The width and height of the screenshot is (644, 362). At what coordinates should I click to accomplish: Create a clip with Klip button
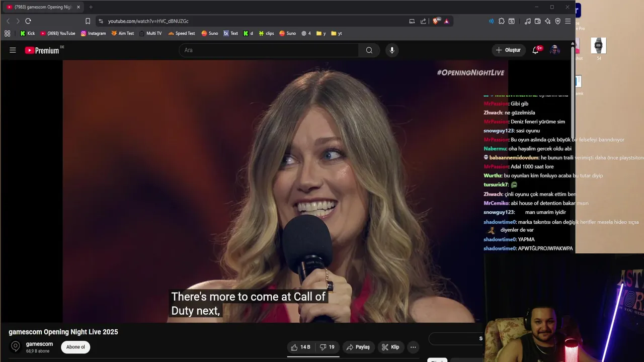(x=390, y=347)
